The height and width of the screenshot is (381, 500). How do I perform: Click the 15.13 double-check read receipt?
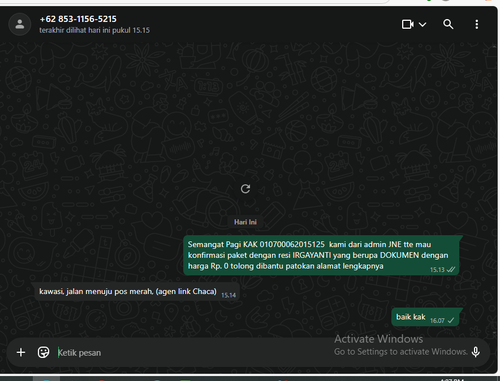click(451, 269)
